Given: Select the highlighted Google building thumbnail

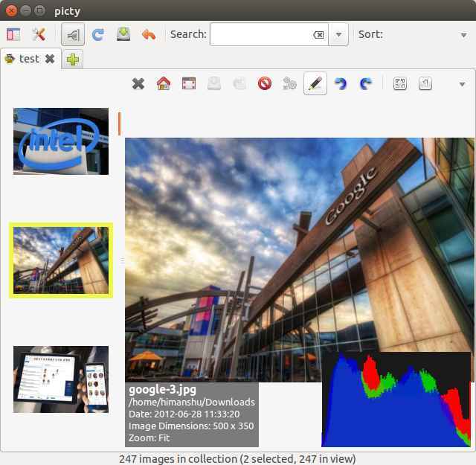Looking at the screenshot, I should tap(61, 260).
